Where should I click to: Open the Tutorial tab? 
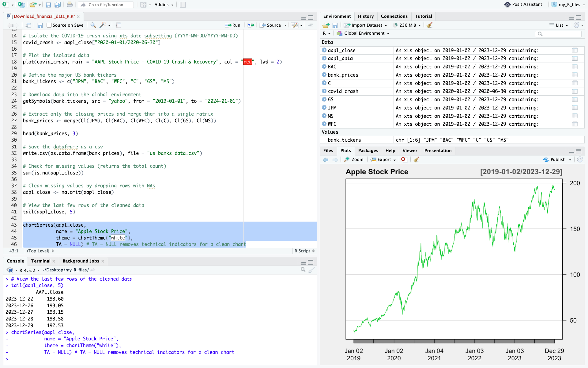423,16
